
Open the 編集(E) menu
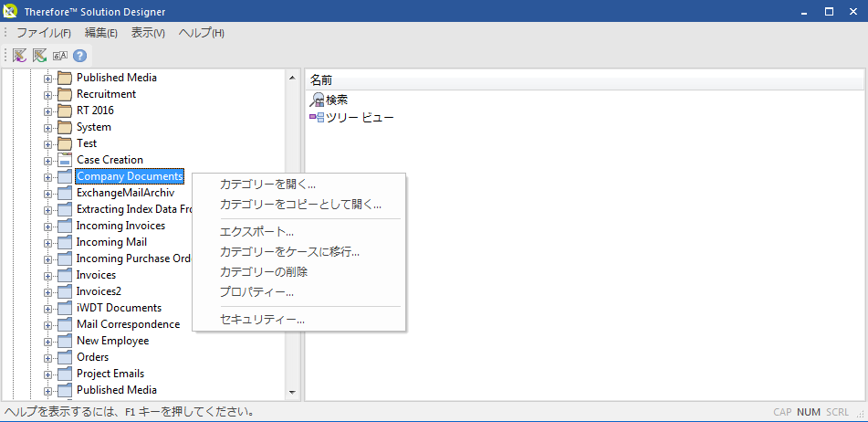click(100, 33)
